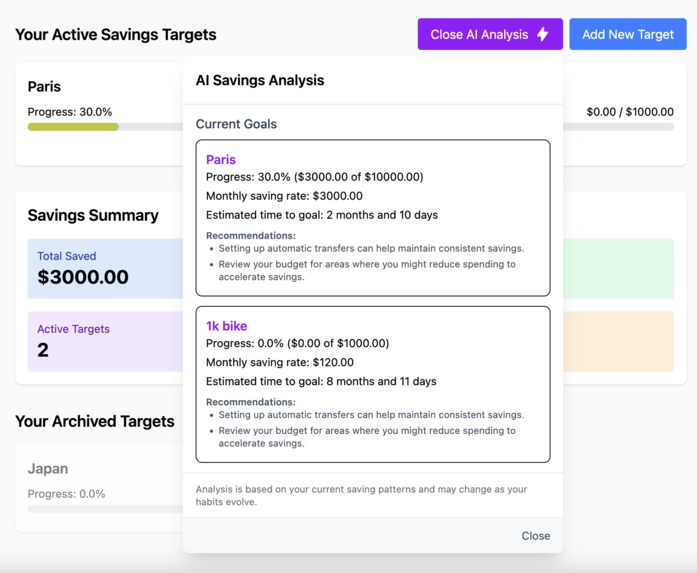The height and width of the screenshot is (573, 697).
Task: Add a new savings target
Action: click(628, 34)
